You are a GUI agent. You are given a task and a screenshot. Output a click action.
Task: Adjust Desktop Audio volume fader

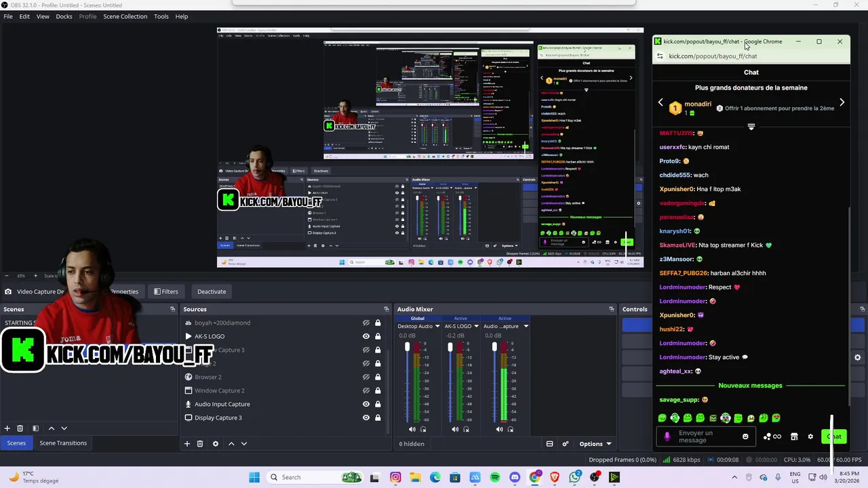coord(408,348)
